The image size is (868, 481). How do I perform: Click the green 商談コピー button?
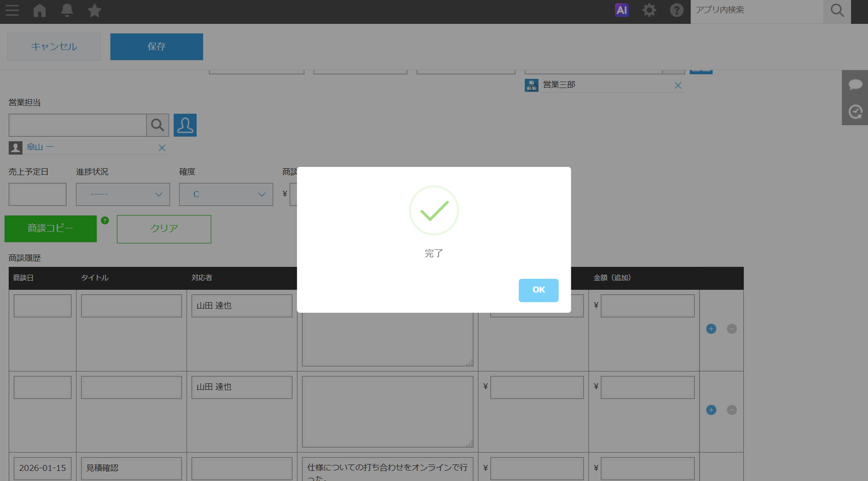(x=50, y=228)
